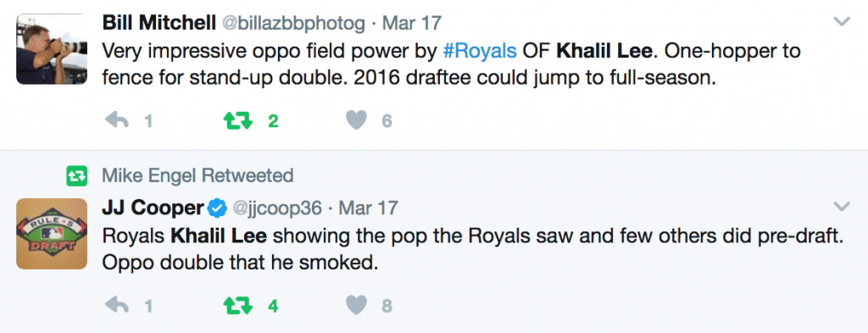868x333 pixels.
Task: Toggle retweet on JJ Cooper's tweet
Action: click(x=238, y=305)
